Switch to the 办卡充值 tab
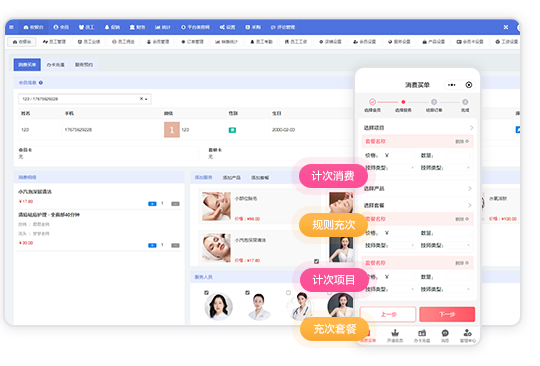 (x=55, y=65)
